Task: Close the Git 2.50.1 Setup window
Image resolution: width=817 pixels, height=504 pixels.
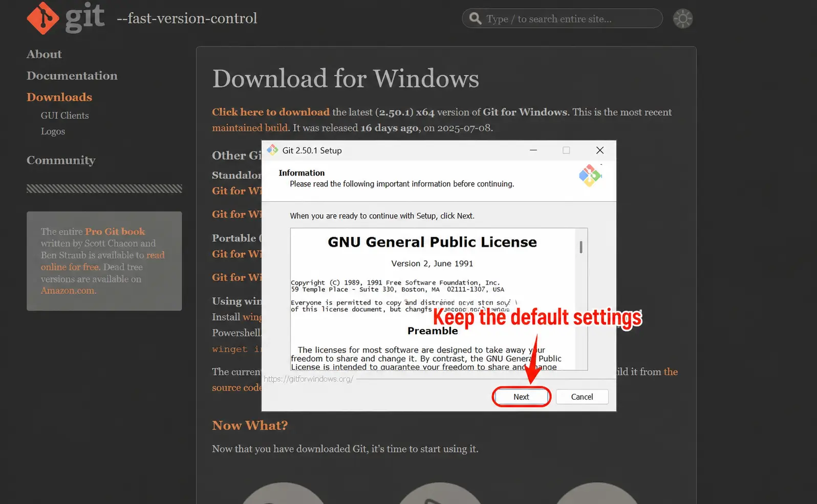Action: 600,150
